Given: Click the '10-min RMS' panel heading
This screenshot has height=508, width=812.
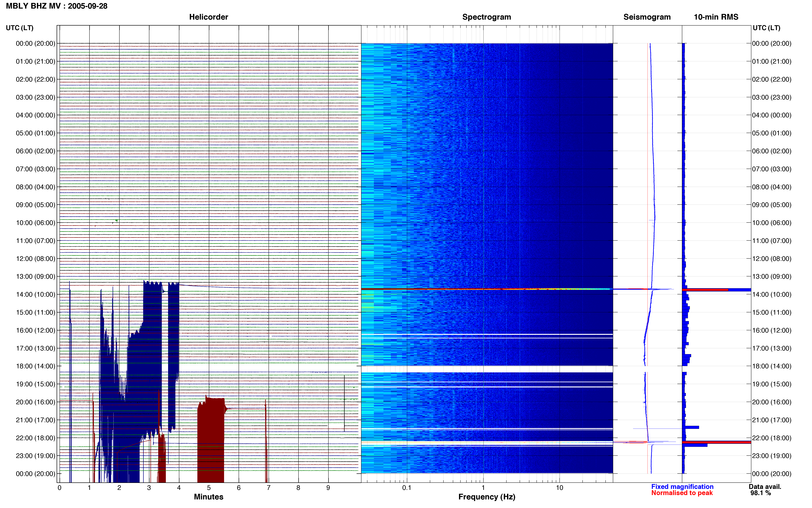Looking at the screenshot, I should coord(716,17).
